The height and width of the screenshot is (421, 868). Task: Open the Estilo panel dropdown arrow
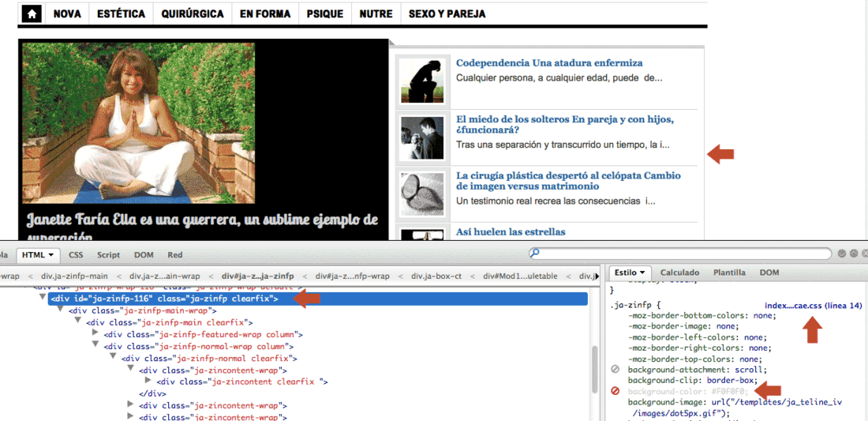coord(642,273)
